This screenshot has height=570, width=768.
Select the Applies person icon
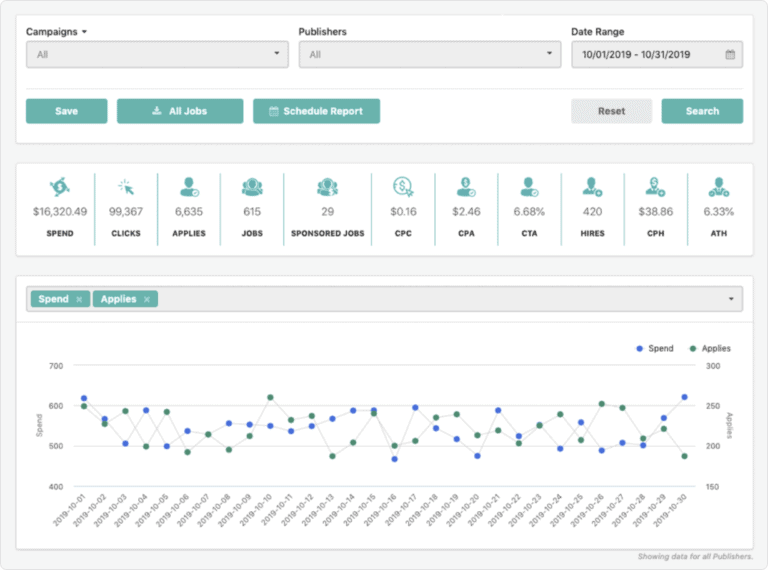[188, 186]
